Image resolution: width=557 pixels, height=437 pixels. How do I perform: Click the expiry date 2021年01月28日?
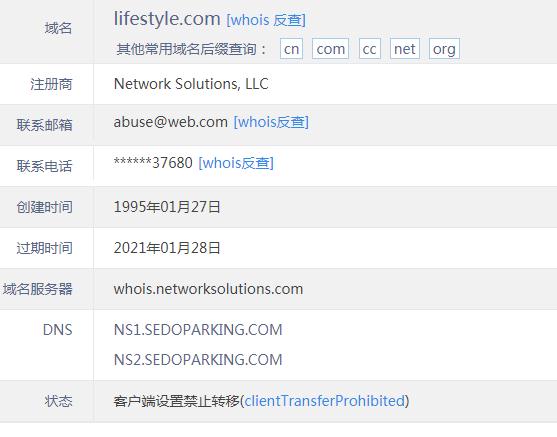pos(167,248)
